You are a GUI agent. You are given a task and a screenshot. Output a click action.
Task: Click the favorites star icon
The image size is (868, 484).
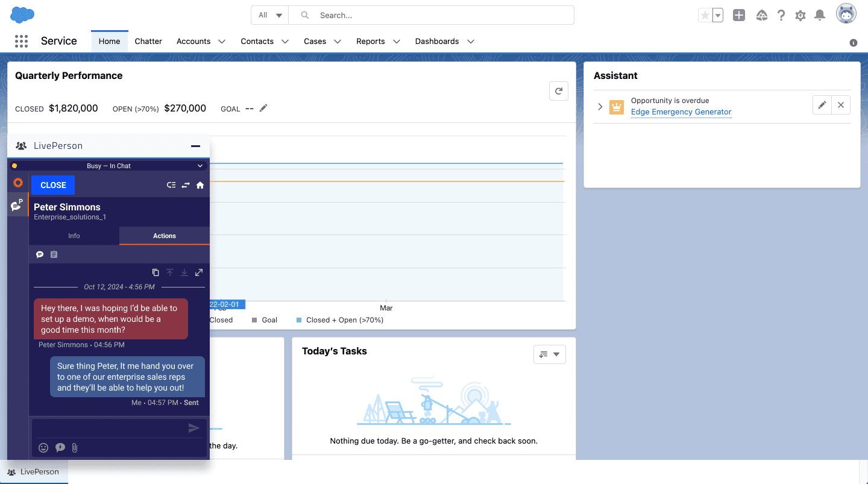[x=705, y=16]
